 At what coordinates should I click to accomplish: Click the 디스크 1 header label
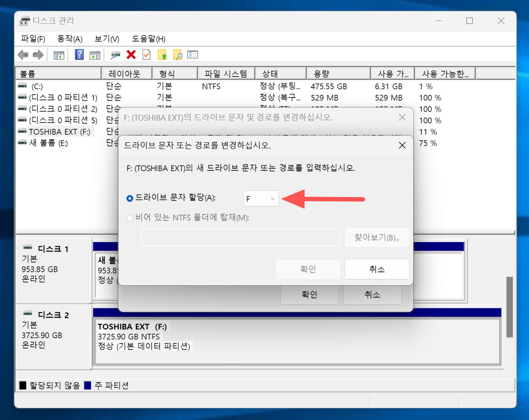pyautogui.click(x=53, y=249)
